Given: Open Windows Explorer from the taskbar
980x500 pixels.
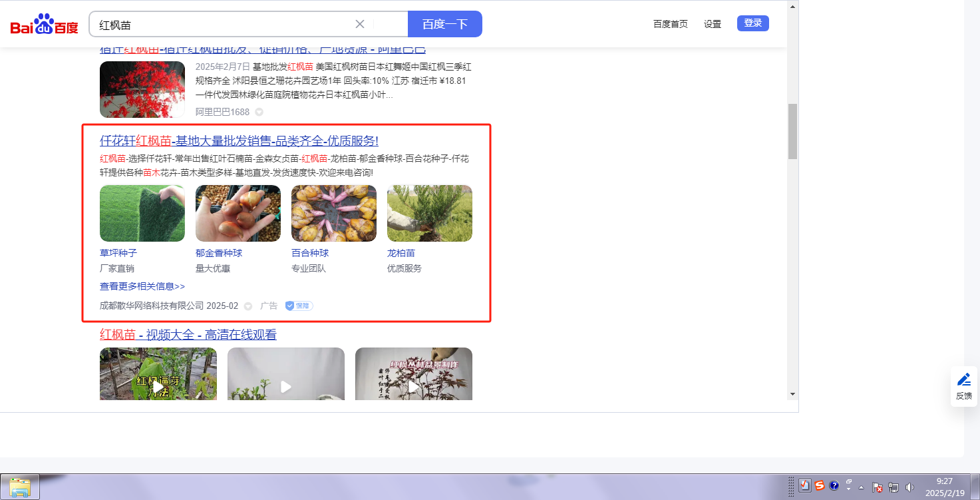Looking at the screenshot, I should point(20,487).
